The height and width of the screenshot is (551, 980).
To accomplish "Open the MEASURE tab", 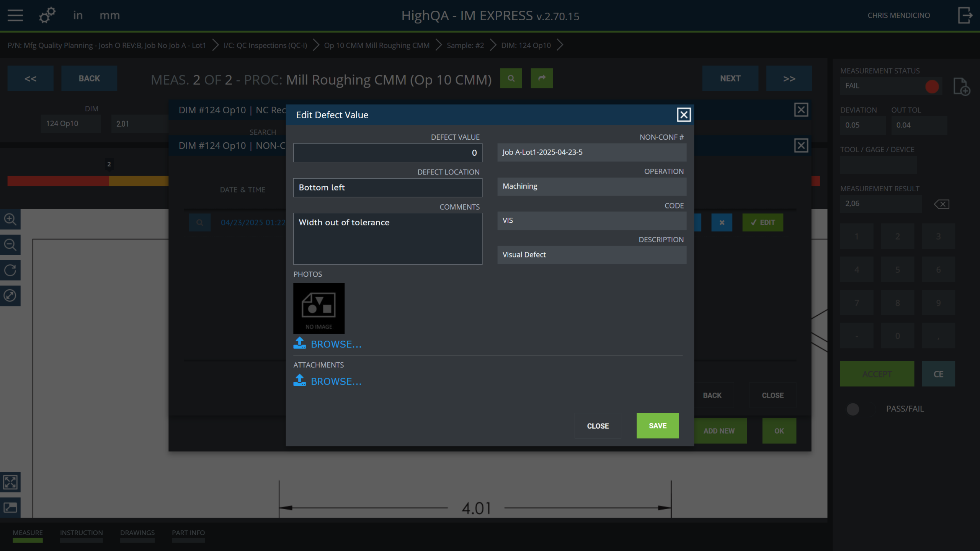I will (x=28, y=535).
